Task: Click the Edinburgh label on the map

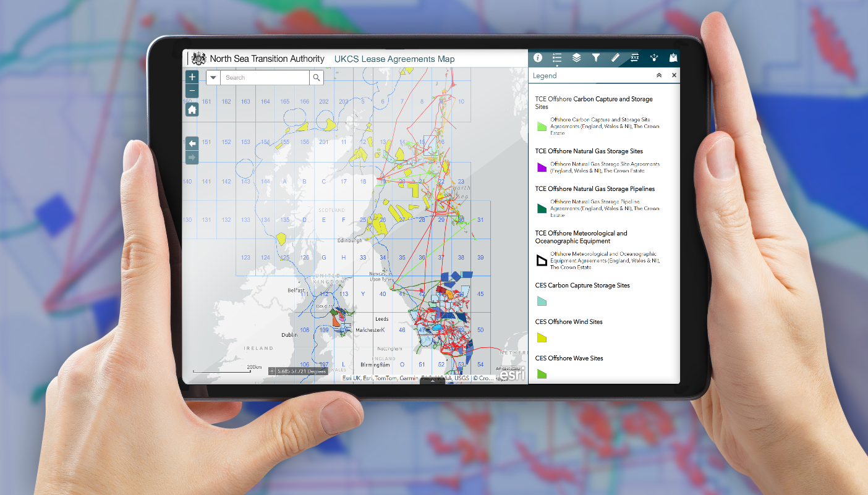Action: click(349, 240)
